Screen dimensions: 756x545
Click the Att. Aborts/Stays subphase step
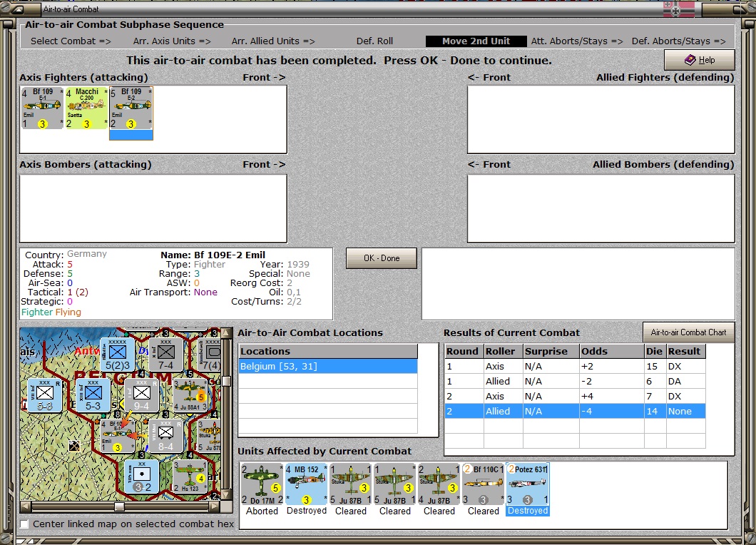coord(577,41)
